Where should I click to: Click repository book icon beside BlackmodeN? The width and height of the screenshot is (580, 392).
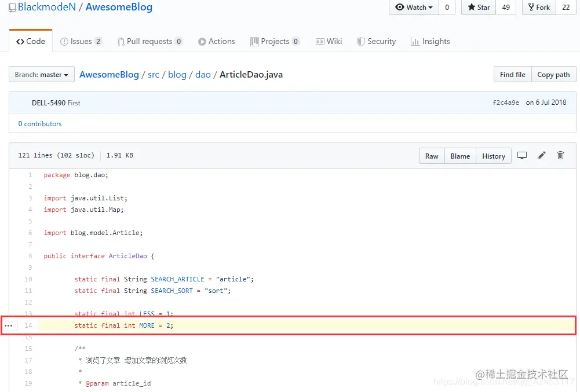(12, 8)
